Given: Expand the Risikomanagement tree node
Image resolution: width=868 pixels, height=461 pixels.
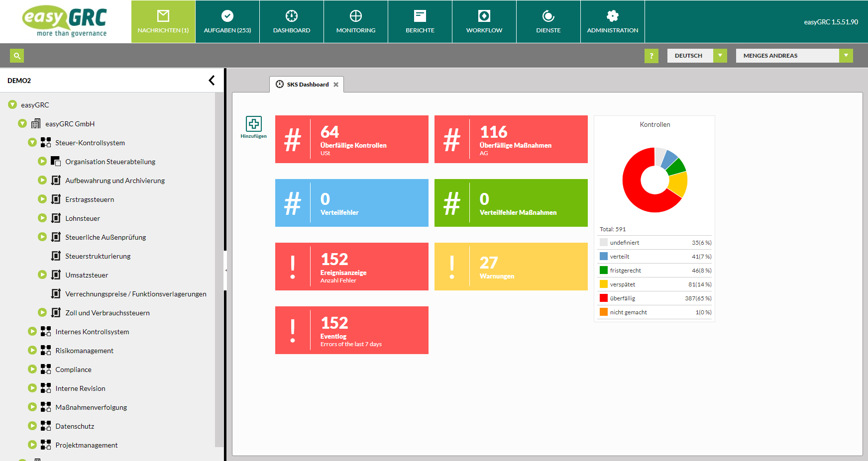Looking at the screenshot, I should point(32,350).
